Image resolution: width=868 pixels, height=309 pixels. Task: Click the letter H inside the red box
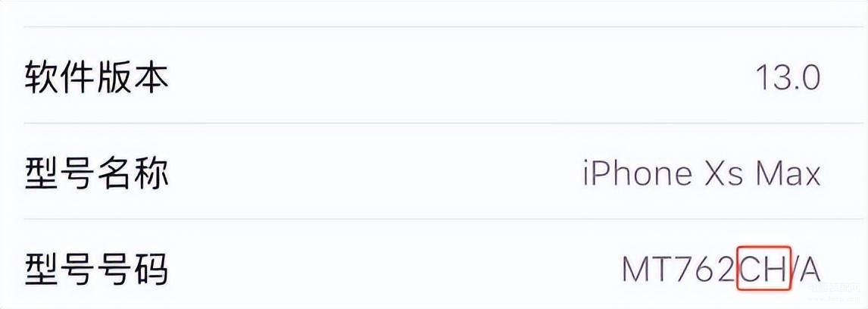click(775, 269)
